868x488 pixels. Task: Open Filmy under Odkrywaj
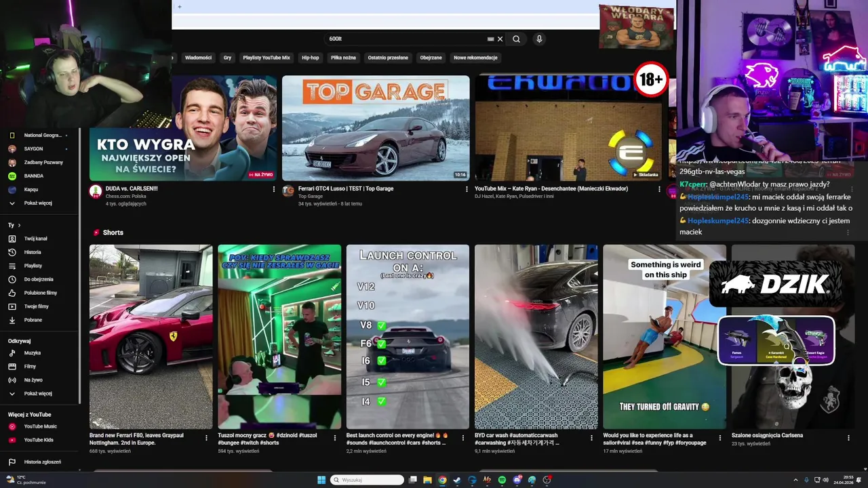[x=30, y=367]
